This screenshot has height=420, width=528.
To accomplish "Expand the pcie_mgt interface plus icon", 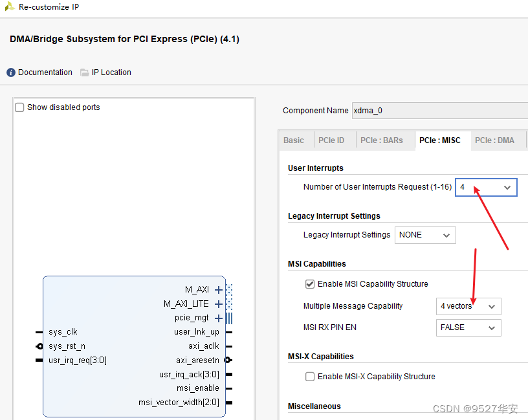I will (219, 318).
